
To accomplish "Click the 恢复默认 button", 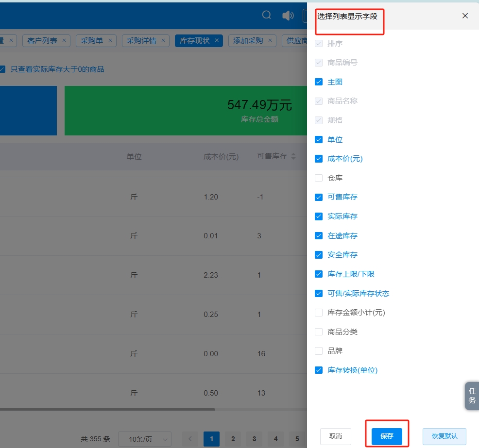I will click(444, 436).
